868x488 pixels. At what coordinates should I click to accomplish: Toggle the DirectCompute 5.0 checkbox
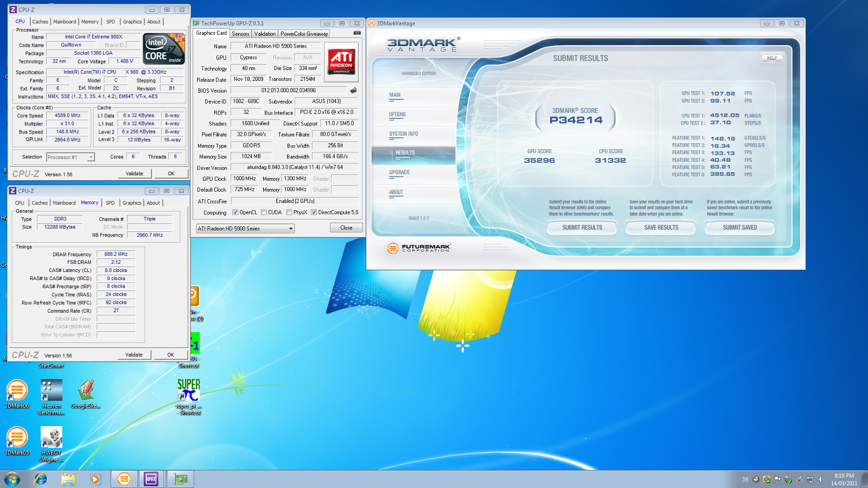[314, 212]
